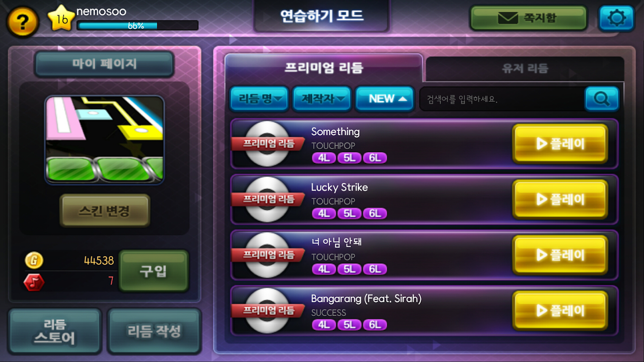This screenshot has width=644, height=362.
Task: Toggle the NEW sort order arrow
Action: tap(385, 99)
